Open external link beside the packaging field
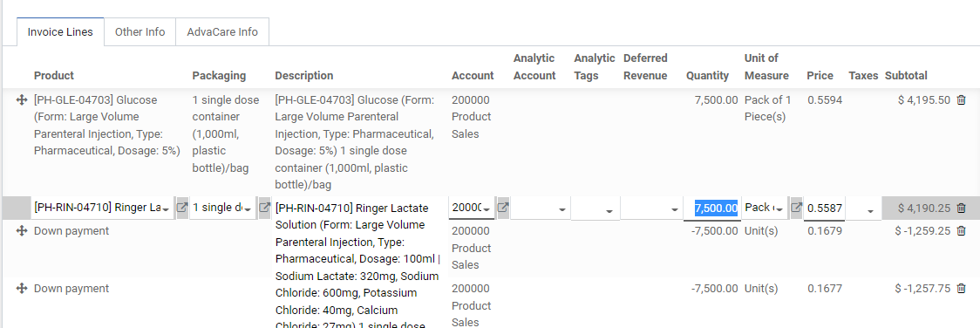Viewport: 980px width, 328px height. click(264, 208)
